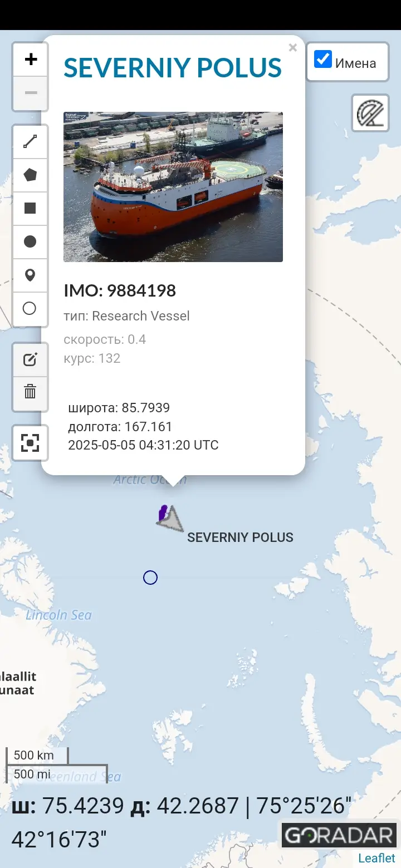Image resolution: width=401 pixels, height=868 pixels.
Task: Click the delete layers trash icon
Action: point(30,392)
